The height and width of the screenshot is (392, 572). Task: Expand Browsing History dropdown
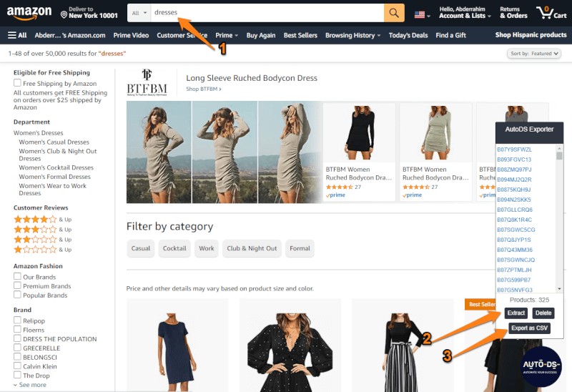point(352,35)
